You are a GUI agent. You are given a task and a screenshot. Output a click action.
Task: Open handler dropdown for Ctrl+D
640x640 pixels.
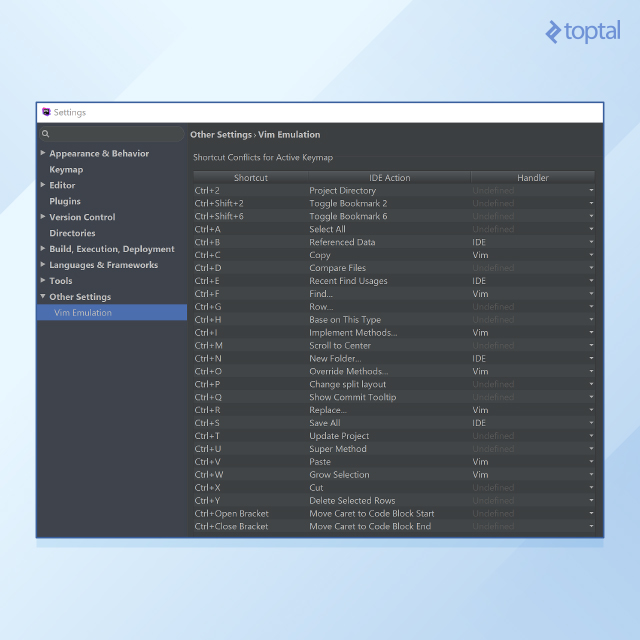[x=591, y=268]
